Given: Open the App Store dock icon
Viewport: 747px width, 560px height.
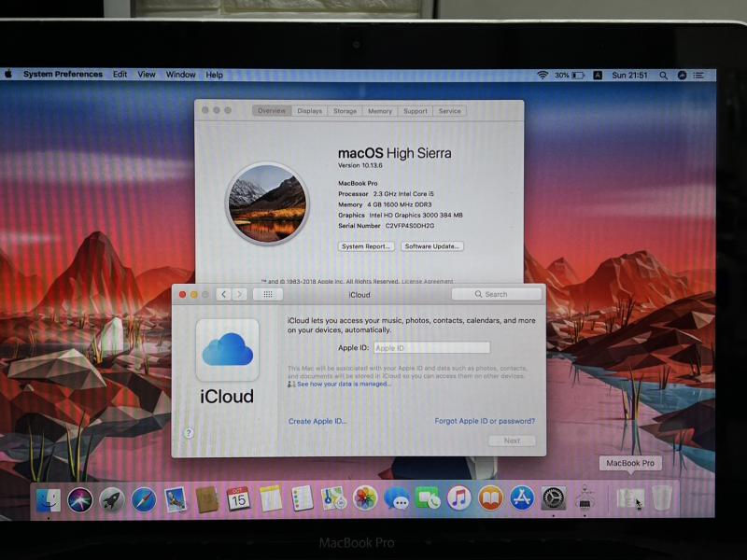Looking at the screenshot, I should (x=521, y=498).
